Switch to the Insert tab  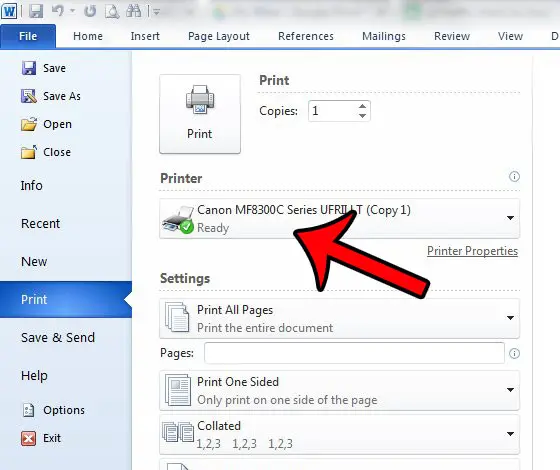click(145, 36)
